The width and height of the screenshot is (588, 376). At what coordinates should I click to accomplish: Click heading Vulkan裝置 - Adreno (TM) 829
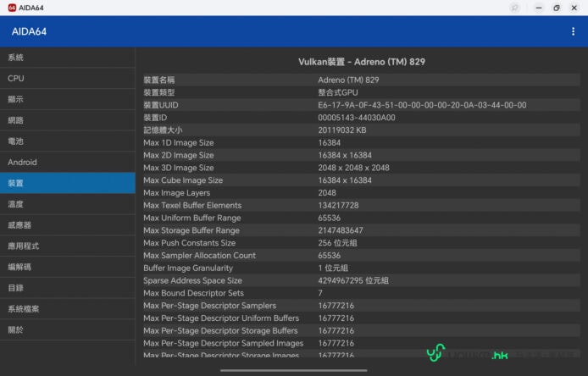(x=362, y=62)
